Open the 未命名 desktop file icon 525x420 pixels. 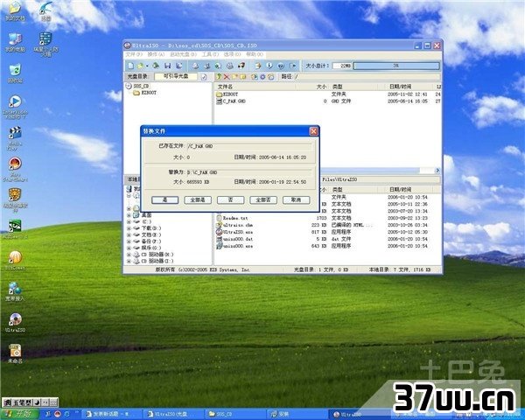coord(15,353)
